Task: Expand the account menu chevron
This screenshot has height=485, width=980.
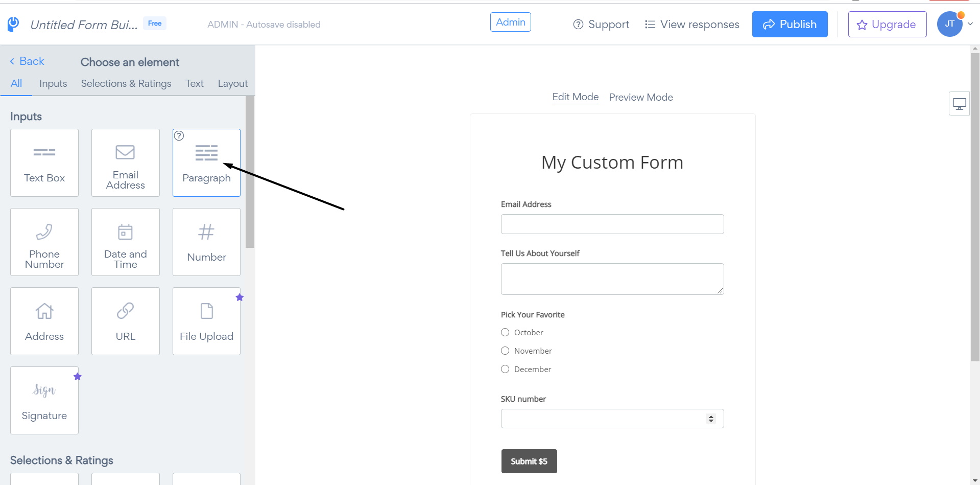Action: pyautogui.click(x=970, y=24)
